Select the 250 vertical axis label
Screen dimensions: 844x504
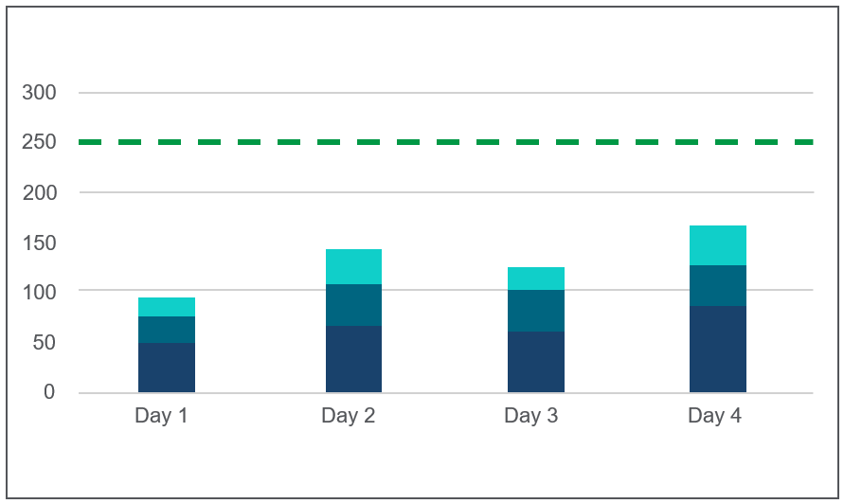tap(39, 142)
